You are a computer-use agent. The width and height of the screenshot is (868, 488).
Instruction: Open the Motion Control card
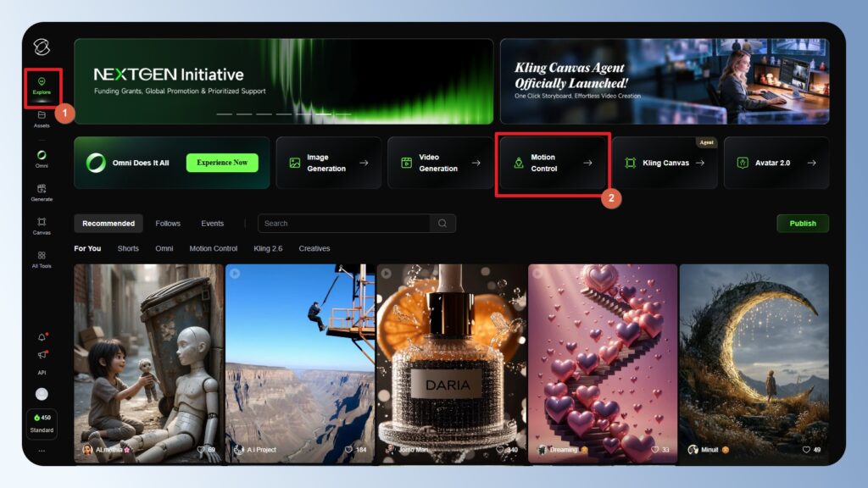click(553, 163)
